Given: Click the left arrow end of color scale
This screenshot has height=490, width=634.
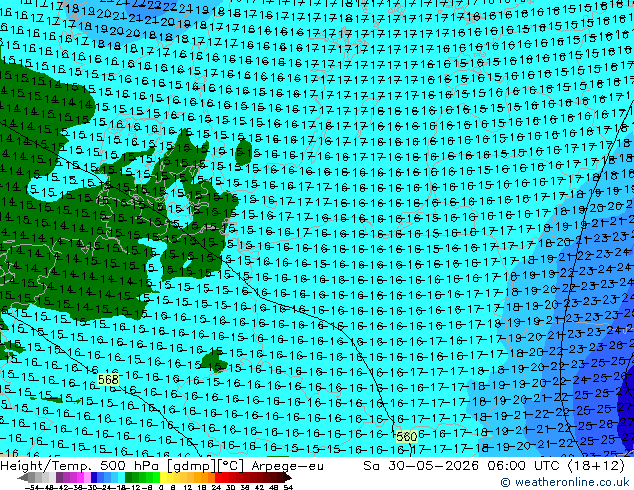Looking at the screenshot, I should click(23, 477).
